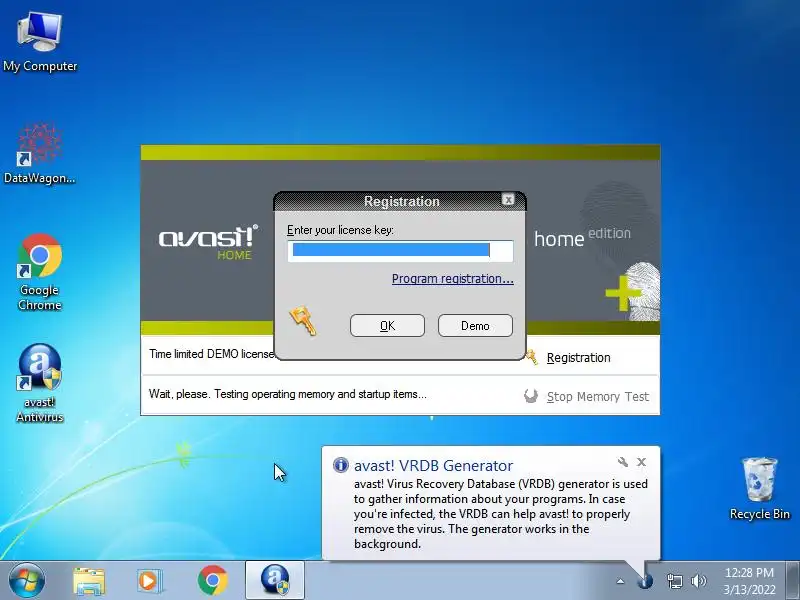
Task: Open Windows Explorer from the taskbar
Action: tap(89, 581)
